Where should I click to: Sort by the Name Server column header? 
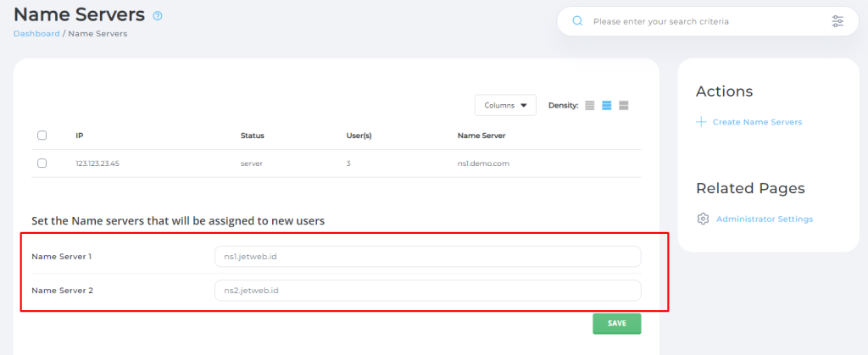pyautogui.click(x=481, y=136)
